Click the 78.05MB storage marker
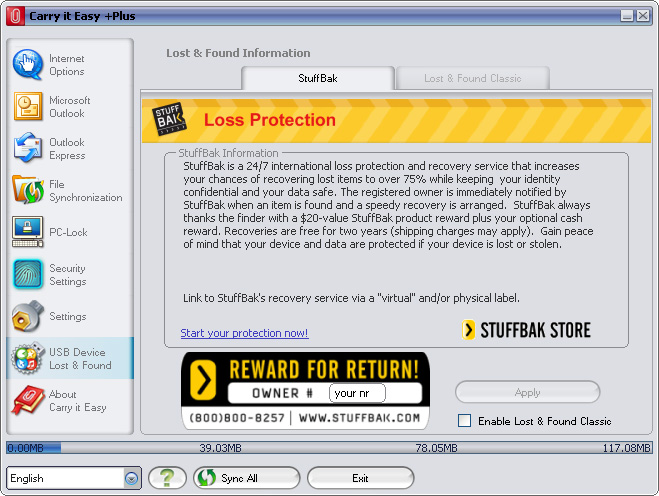659x496 pixels. (x=436, y=448)
